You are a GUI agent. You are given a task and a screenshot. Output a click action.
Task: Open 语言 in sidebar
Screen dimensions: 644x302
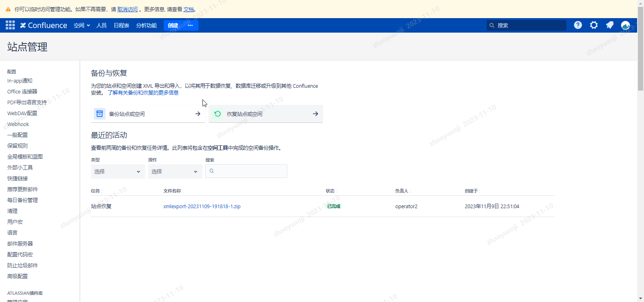12,233
